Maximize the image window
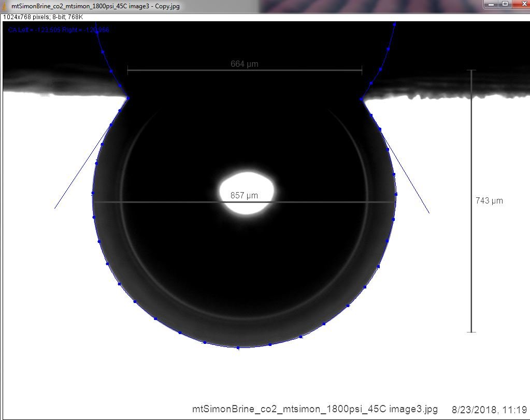Image resolution: width=530 pixels, height=420 pixels. [x=505, y=4]
